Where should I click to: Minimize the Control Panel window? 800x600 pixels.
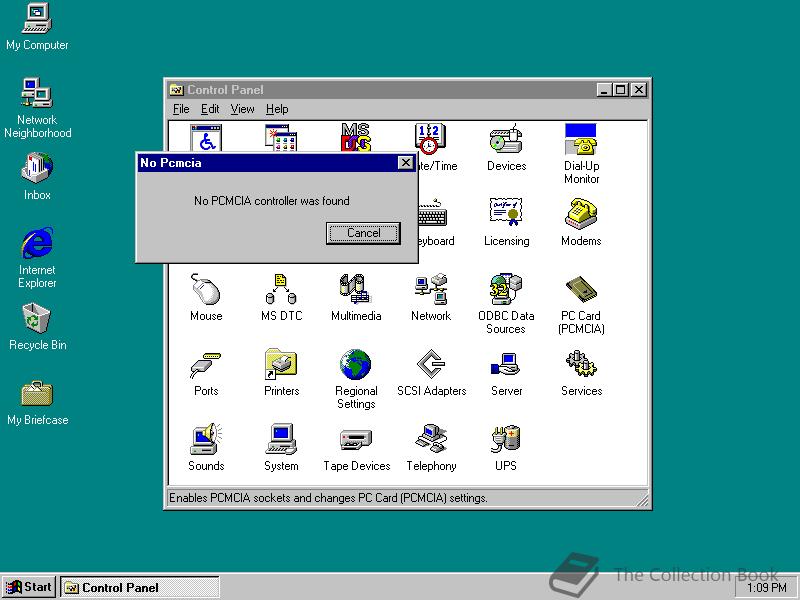pyautogui.click(x=604, y=90)
